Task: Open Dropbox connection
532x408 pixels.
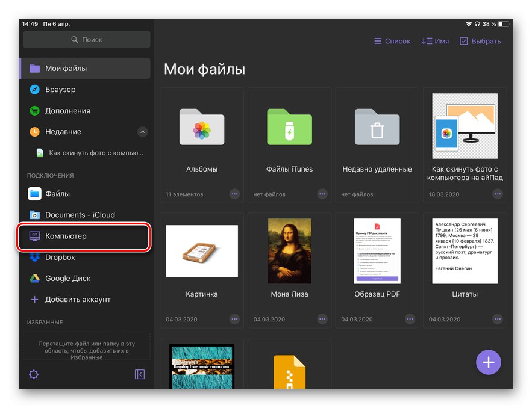Action: (85, 257)
